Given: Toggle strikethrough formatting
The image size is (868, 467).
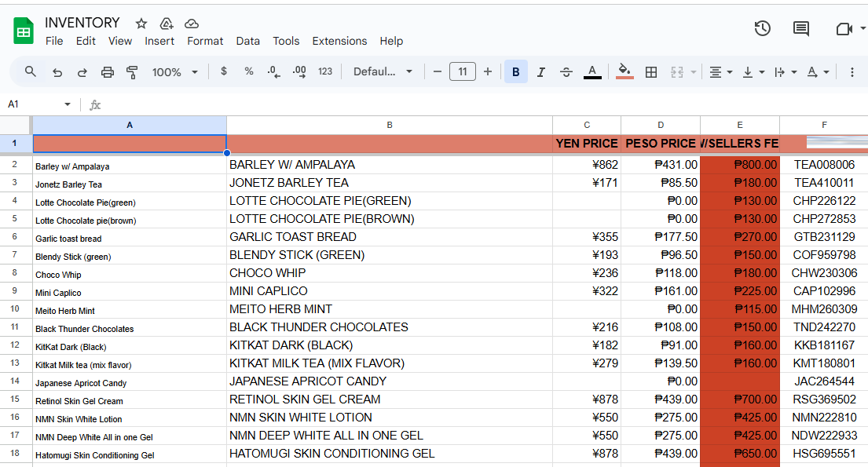Looking at the screenshot, I should click(566, 72).
